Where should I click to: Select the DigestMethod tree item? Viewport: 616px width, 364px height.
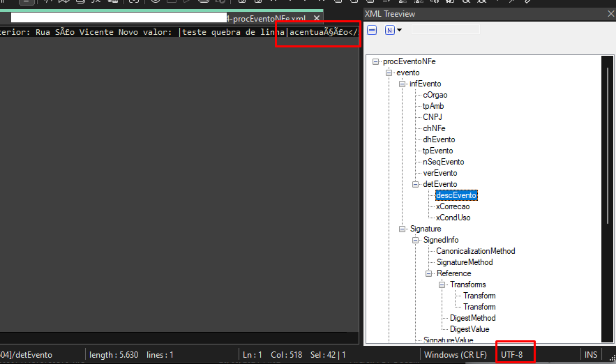click(x=472, y=318)
